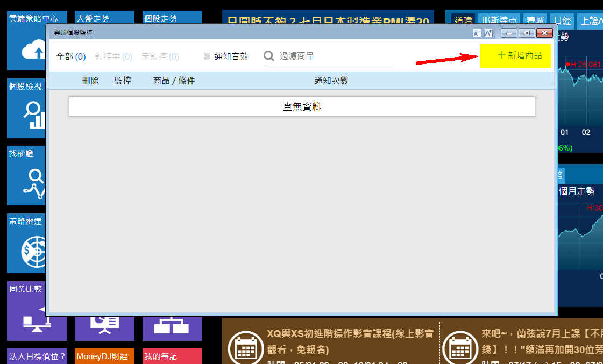Click the increase font size icon
Viewport: 603px width, 364px height.
pos(488,33)
